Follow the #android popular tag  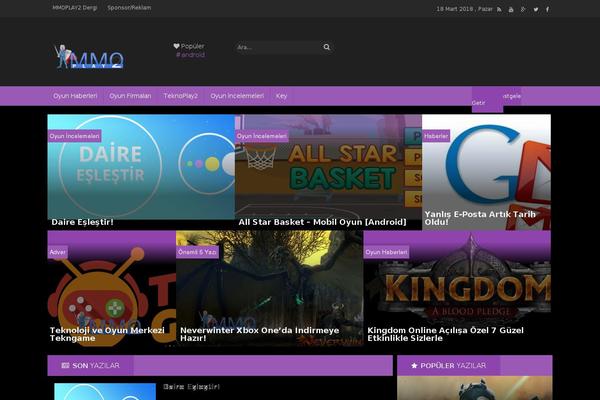click(190, 55)
